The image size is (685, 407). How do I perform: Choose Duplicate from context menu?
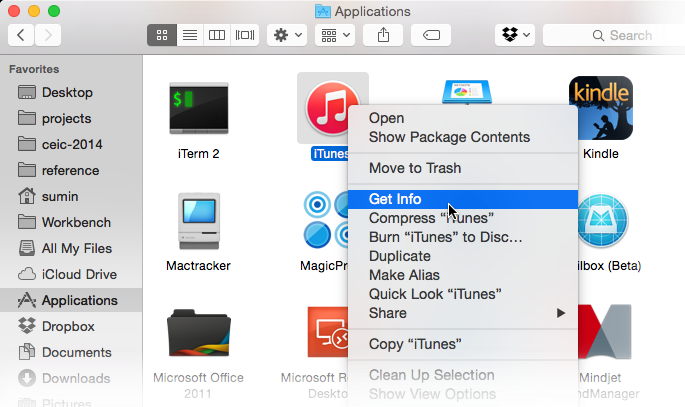pos(463,256)
